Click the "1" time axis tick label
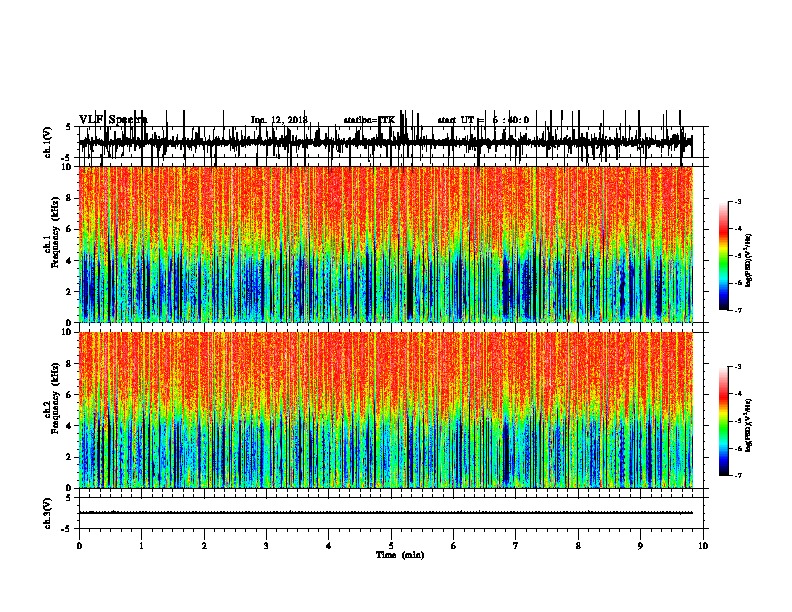This screenshot has width=792, height=612. (141, 546)
